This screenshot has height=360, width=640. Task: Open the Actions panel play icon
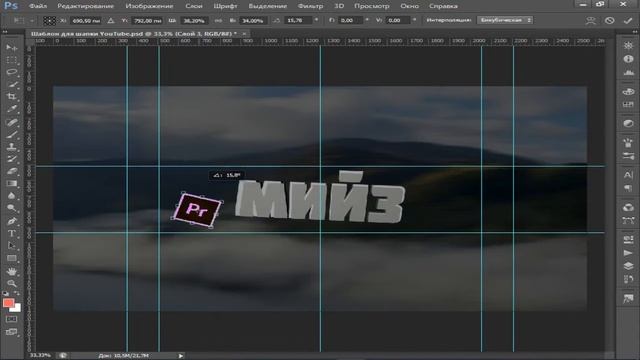(628, 253)
